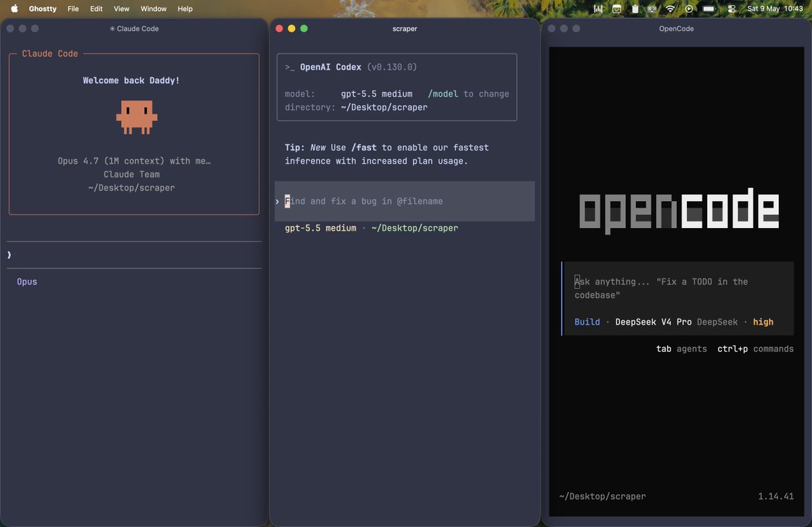The width and height of the screenshot is (812, 527).
Task: Click 'DeepSeek V4 Pro' model name
Action: pos(654,322)
